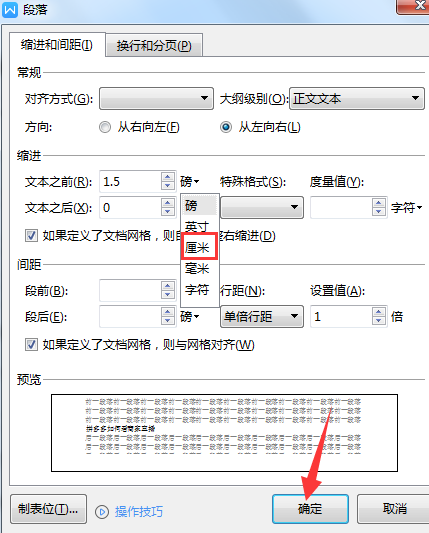This screenshot has height=533, width=429.
Task: Open the 制表位 settings button
Action: [48, 509]
